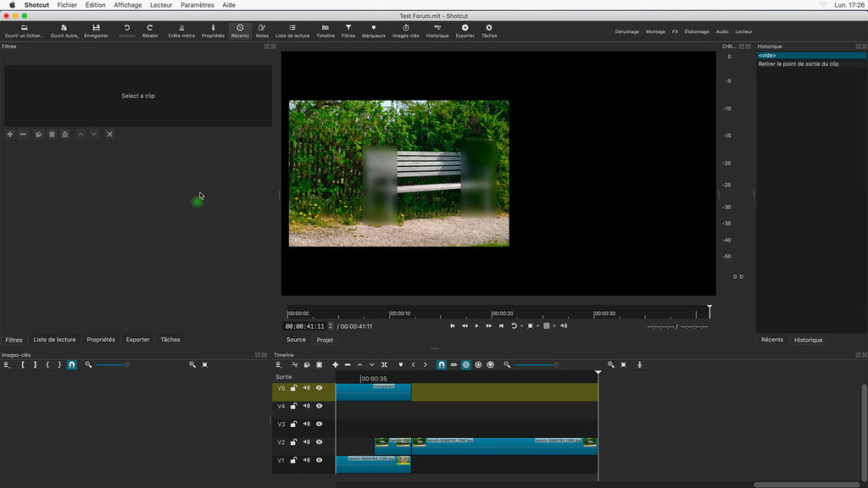
Task: Lock track V1 using the padlock icon
Action: tap(293, 461)
